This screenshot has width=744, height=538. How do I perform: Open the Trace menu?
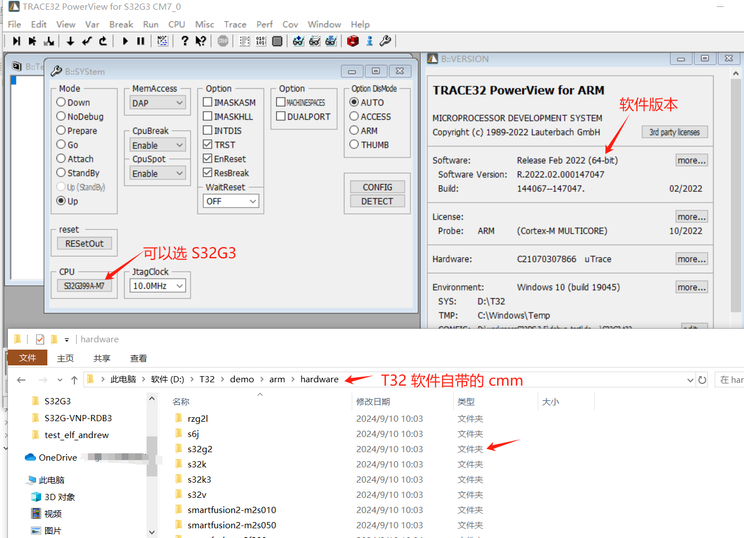[x=235, y=24]
